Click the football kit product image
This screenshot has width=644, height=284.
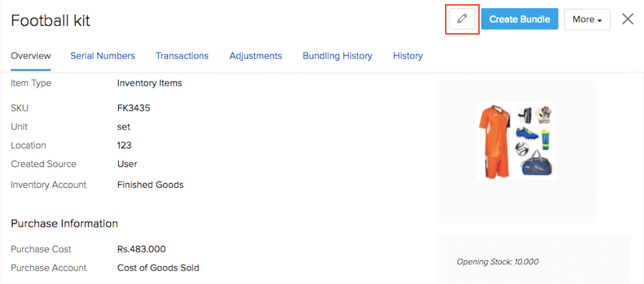click(x=516, y=141)
